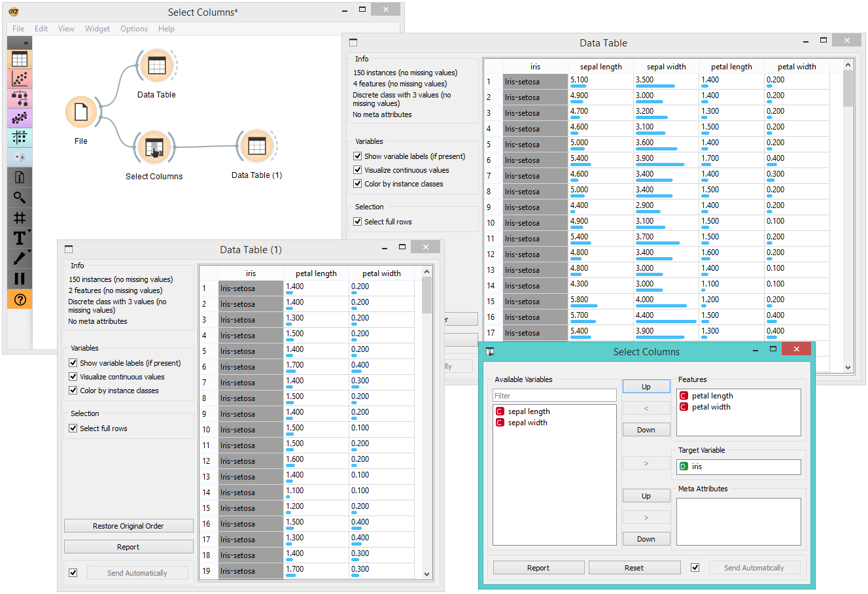Open the Widget menu
This screenshot has height=594, width=868.
coord(97,28)
